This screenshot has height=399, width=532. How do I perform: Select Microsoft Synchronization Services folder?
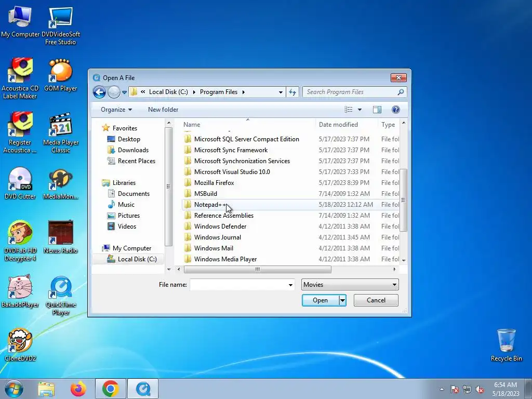click(242, 161)
